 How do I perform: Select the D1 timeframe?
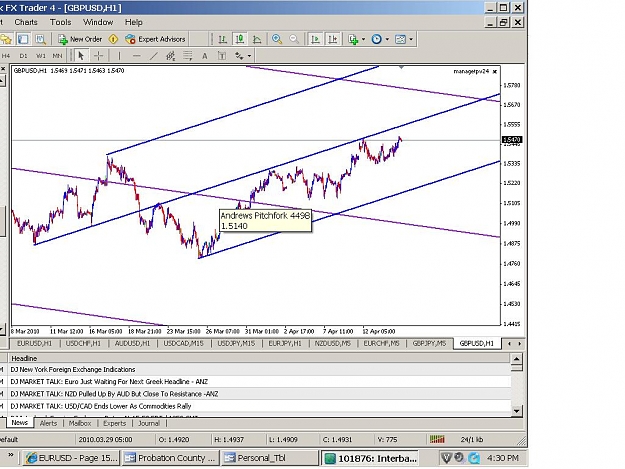23,56
